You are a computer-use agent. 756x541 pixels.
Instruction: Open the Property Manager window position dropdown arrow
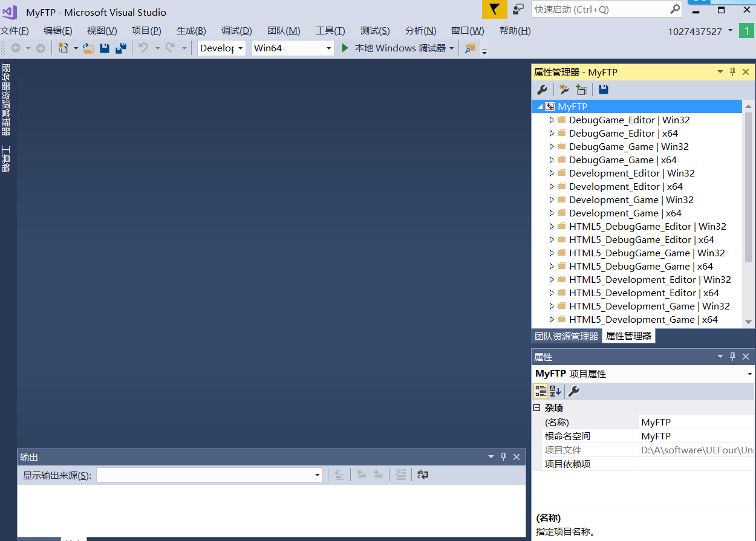720,72
